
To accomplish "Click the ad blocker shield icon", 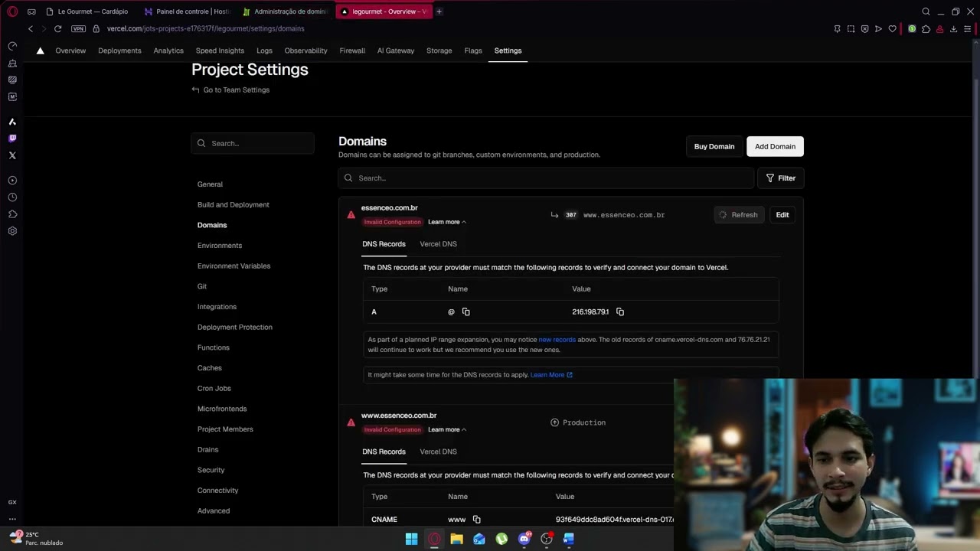I will click(x=864, y=29).
